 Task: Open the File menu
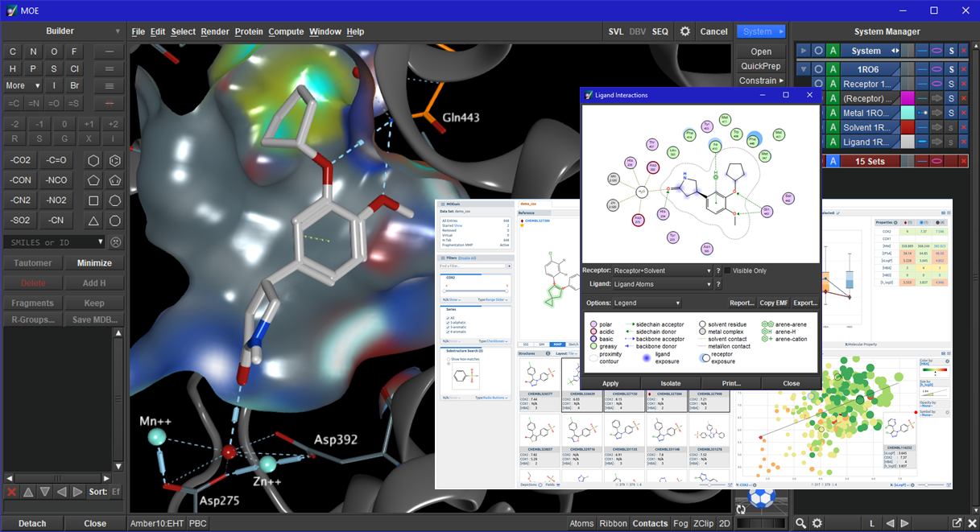pyautogui.click(x=138, y=31)
